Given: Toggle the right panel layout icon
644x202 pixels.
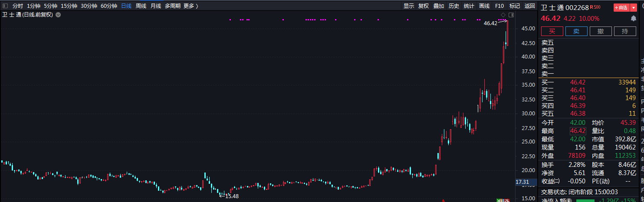Looking at the screenshot, I should click(x=511, y=15).
